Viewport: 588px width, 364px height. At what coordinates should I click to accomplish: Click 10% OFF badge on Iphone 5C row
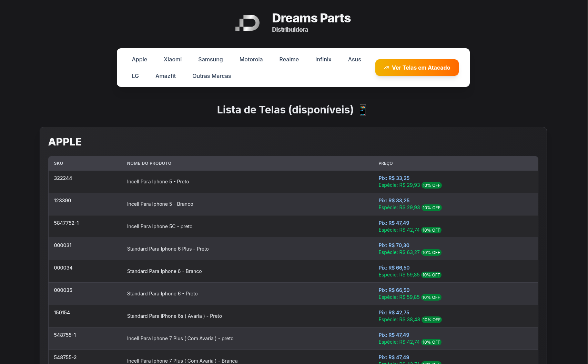(x=431, y=230)
